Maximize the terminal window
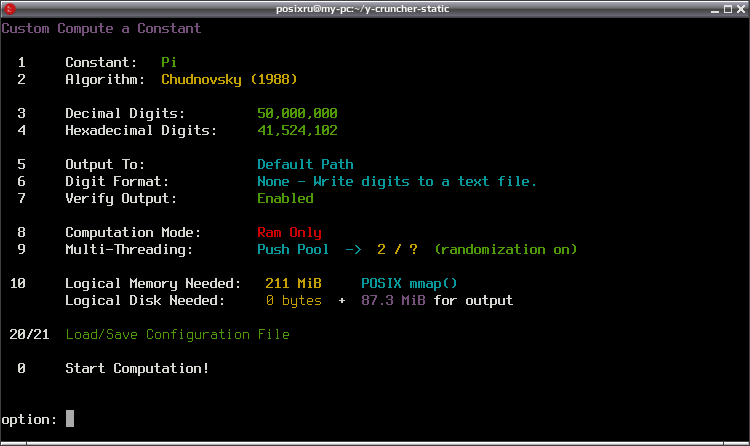This screenshot has height=446, width=750. 728,9
